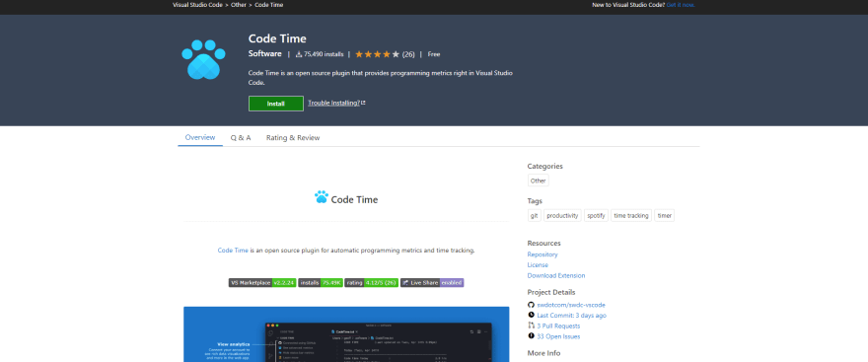This screenshot has width=868, height=362.
Task: Open the Repository resource link
Action: (542, 254)
